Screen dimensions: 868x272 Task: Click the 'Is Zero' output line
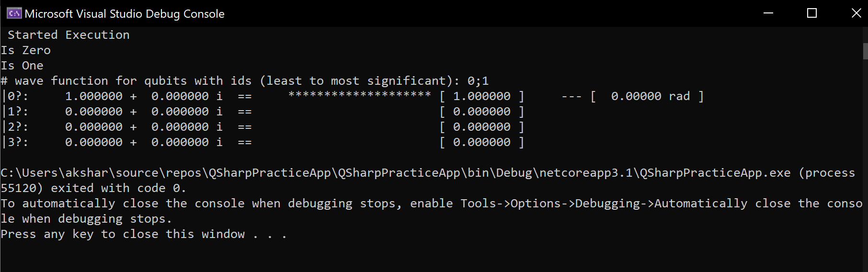click(x=25, y=50)
